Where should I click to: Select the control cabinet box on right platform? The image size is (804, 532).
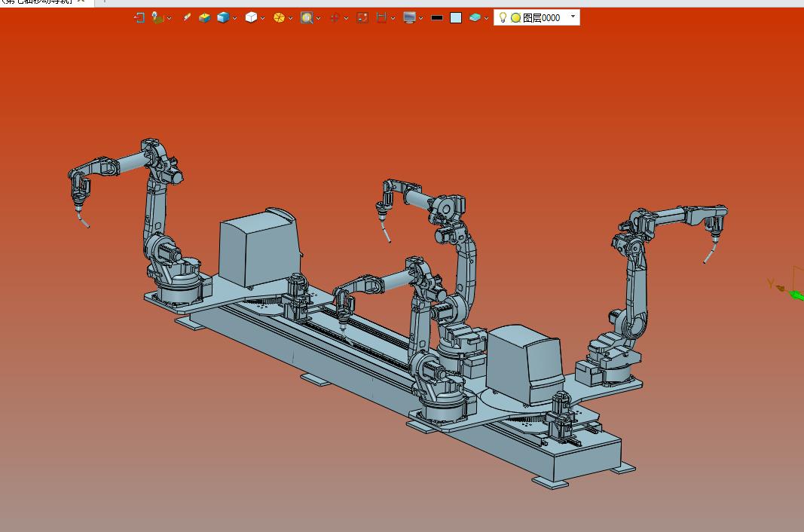pos(525,365)
